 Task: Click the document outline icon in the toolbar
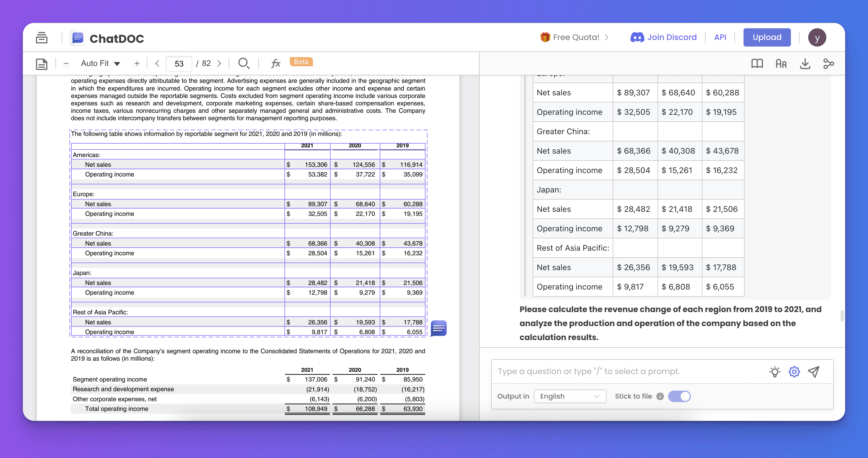(41, 64)
